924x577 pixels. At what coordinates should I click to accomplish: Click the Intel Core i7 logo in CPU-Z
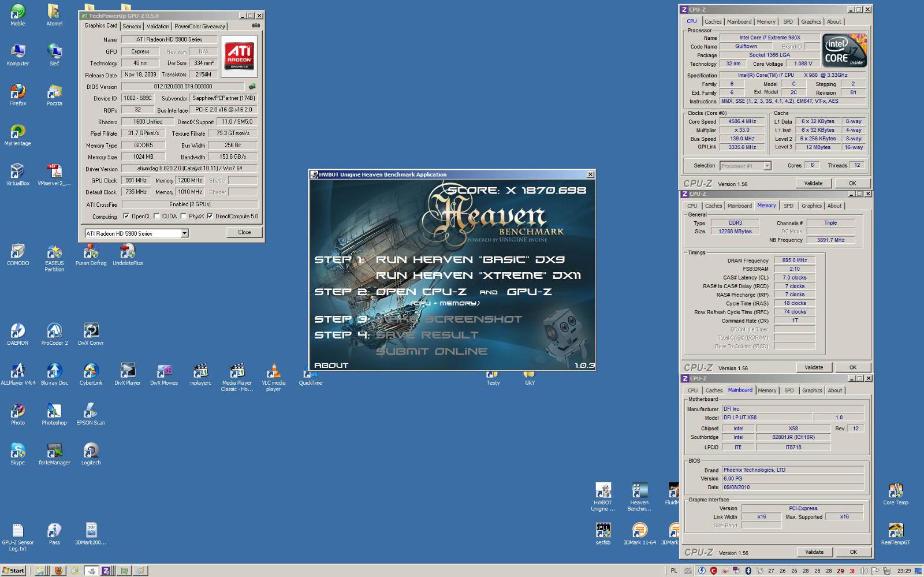coord(845,51)
